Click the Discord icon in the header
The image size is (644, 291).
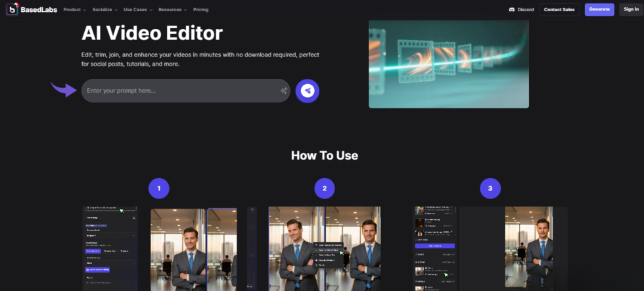pyautogui.click(x=512, y=9)
